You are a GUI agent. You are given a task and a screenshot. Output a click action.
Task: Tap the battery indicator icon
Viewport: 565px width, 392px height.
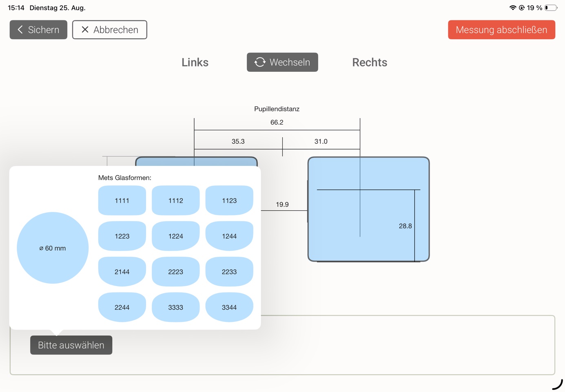(551, 8)
